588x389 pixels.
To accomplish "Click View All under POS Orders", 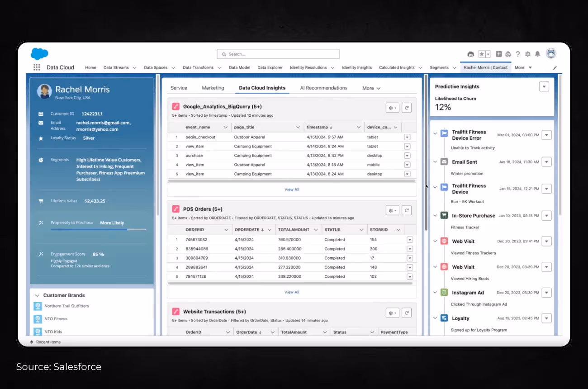I will [x=292, y=292].
